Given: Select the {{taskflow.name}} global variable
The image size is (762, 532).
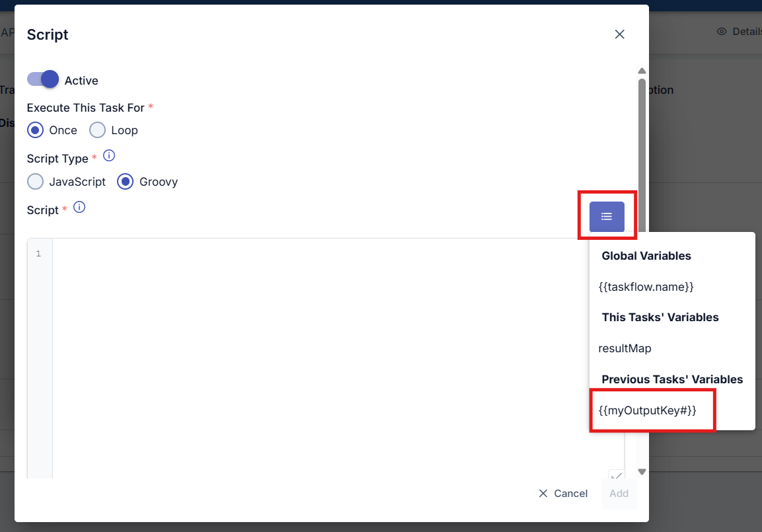Looking at the screenshot, I should pyautogui.click(x=646, y=287).
